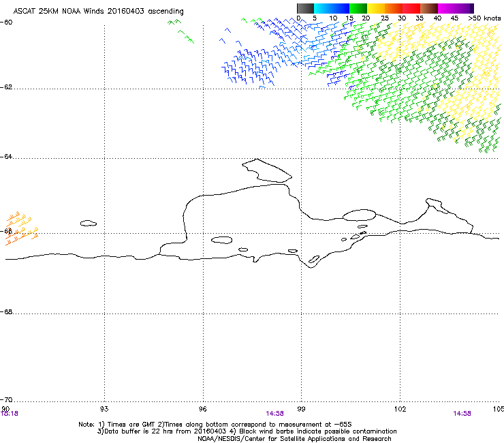Select the blue 10-15 knots color band
504x443 pixels.
[x=341, y=8]
